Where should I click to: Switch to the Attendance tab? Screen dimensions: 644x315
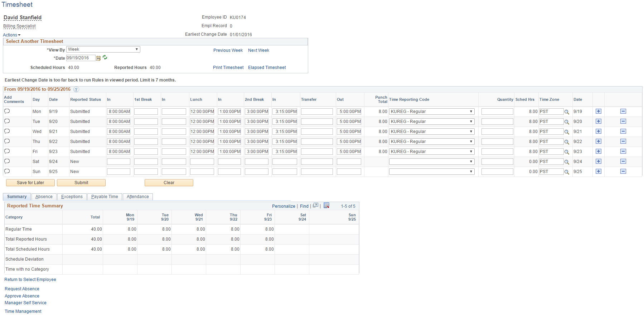[x=138, y=197]
